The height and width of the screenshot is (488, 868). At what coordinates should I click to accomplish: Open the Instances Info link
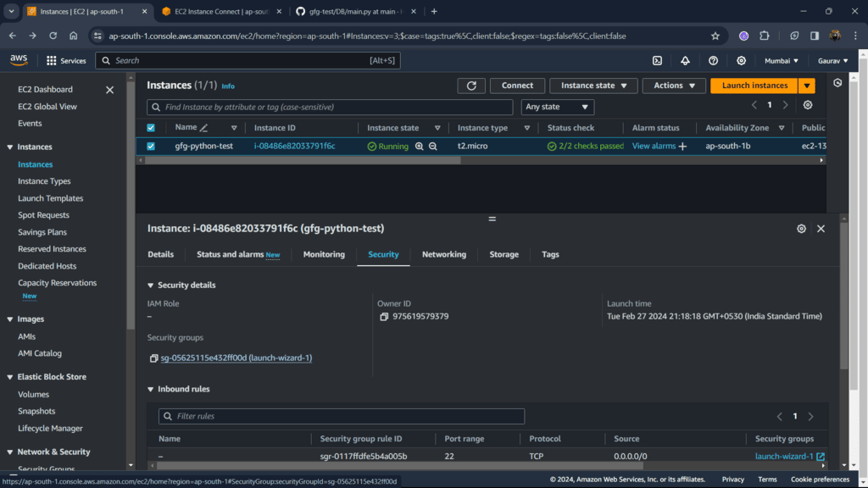pyautogui.click(x=228, y=86)
